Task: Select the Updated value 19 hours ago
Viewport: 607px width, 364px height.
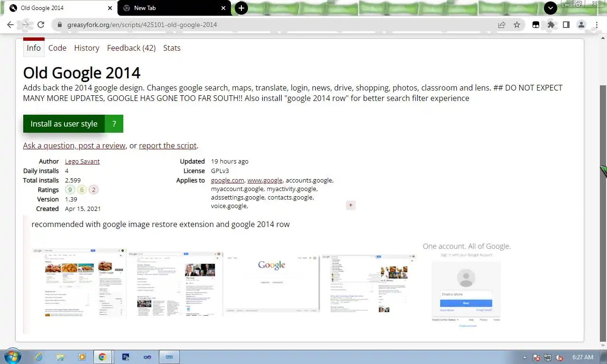Action: (x=230, y=161)
